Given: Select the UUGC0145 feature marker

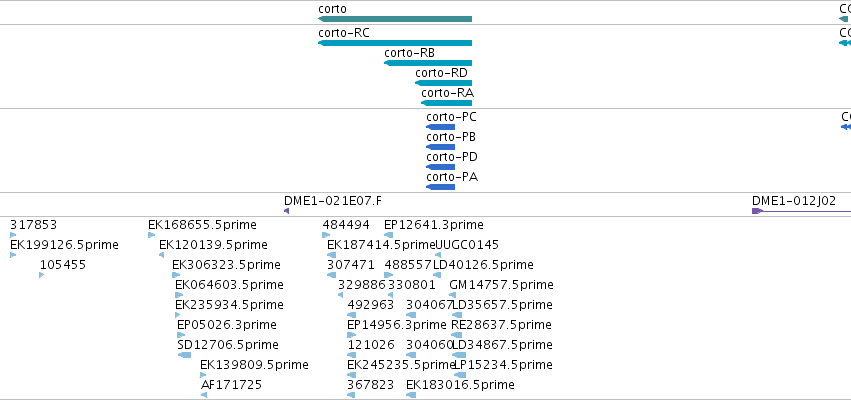Looking at the screenshot, I should click(x=439, y=255).
